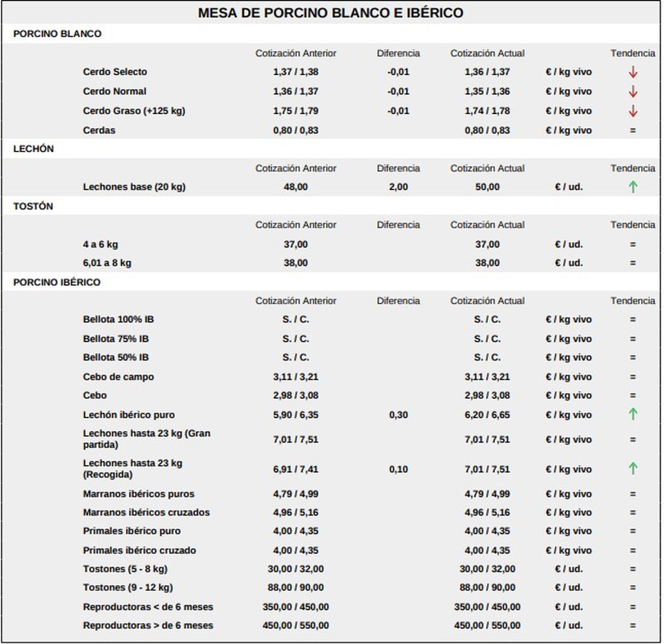
Task: Click green up arrow for Lechones base
Action: pyautogui.click(x=632, y=187)
